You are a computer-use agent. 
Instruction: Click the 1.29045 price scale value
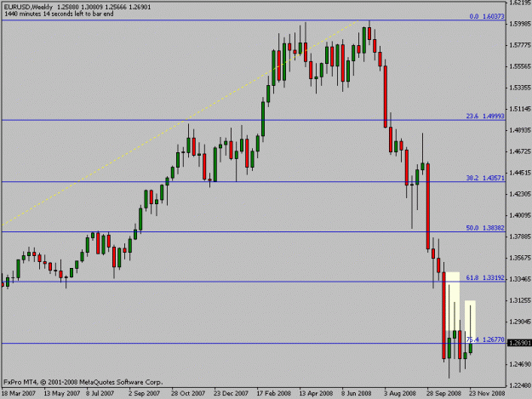[x=520, y=322]
